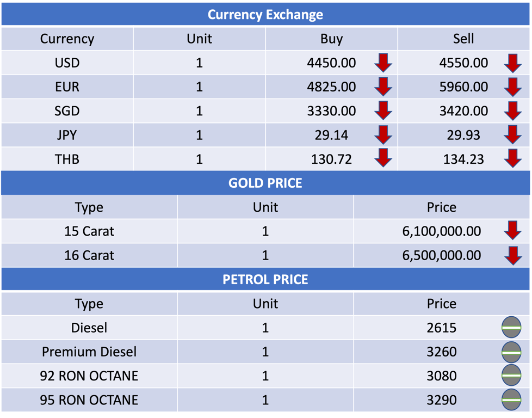The height and width of the screenshot is (418, 532).
Task: Click the red arrow for 15 Carat gold price
Action: pos(512,231)
